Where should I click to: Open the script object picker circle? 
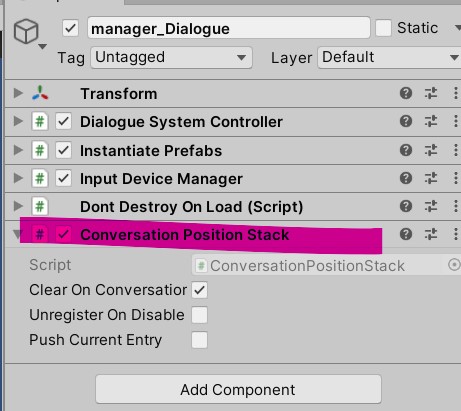click(454, 265)
